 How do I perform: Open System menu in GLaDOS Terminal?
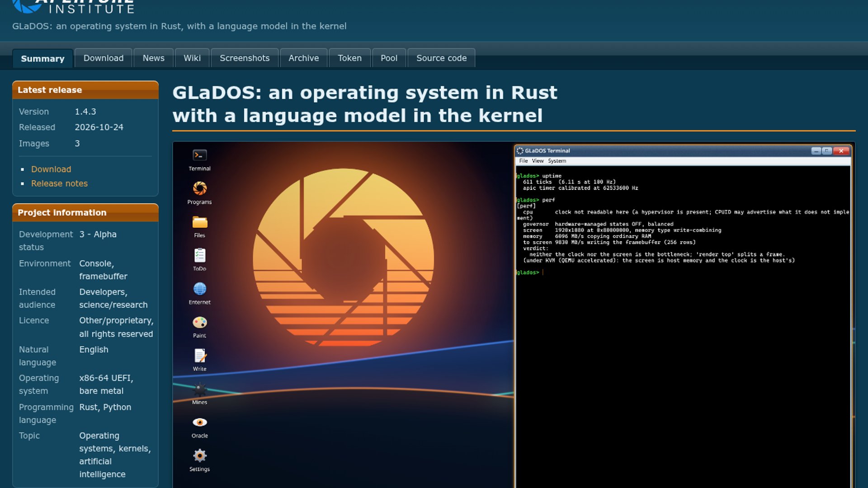(557, 161)
